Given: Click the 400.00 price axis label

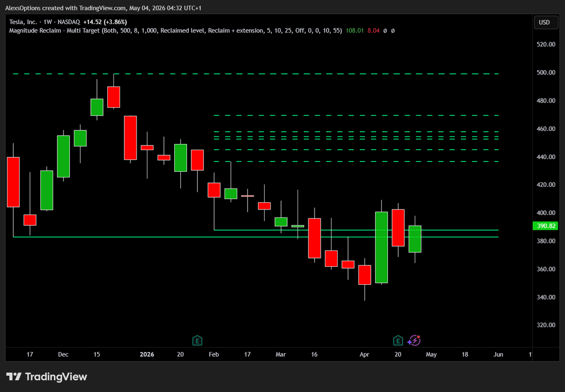Looking at the screenshot, I should (x=546, y=213).
